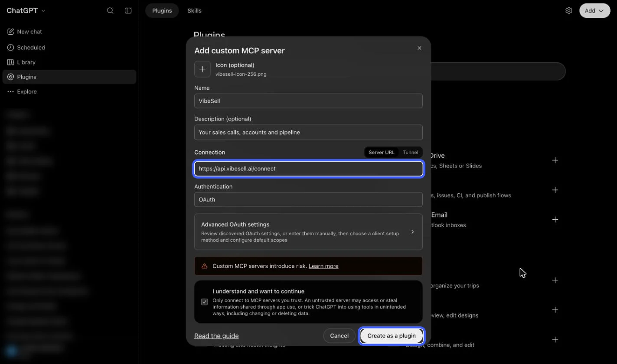Collapse the sidebar with the panel icon
The height and width of the screenshot is (364, 617).
[x=128, y=10]
